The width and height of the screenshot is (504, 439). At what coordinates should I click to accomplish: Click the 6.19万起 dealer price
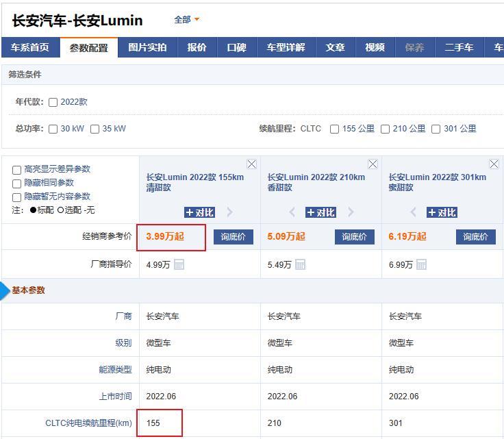(407, 236)
